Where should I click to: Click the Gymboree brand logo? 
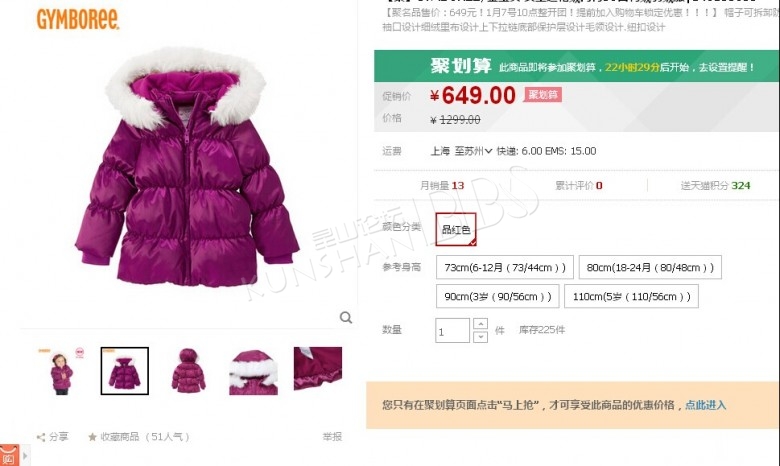tap(78, 19)
